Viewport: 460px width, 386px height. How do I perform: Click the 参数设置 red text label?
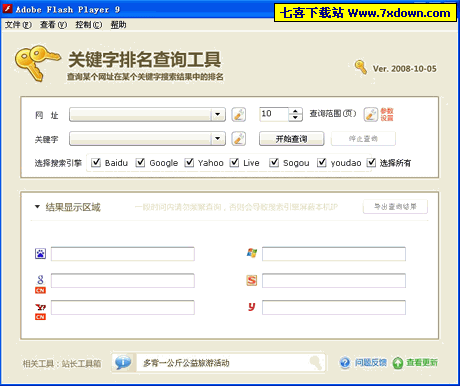[x=387, y=114]
